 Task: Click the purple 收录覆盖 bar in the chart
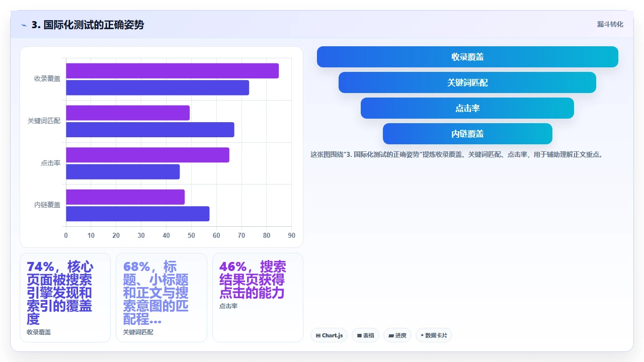[x=172, y=71]
